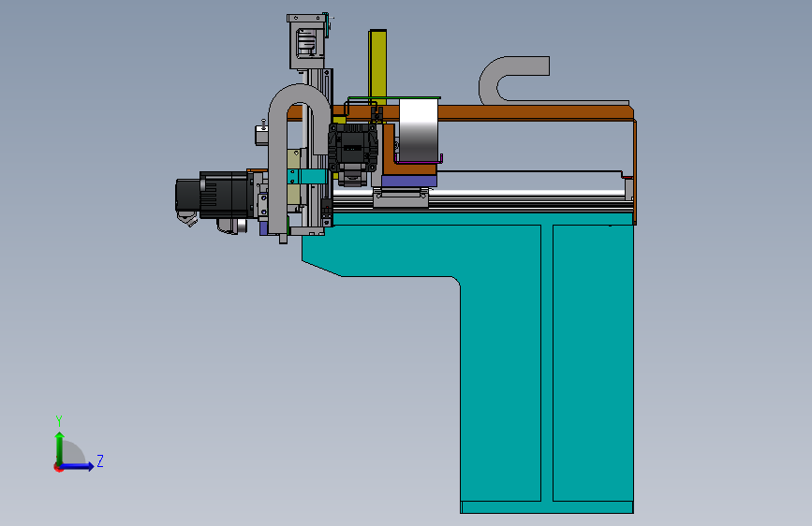Viewport: 812px width, 526px height.
Task: Click the green Y axis arrow of the triad
Action: click(60, 447)
